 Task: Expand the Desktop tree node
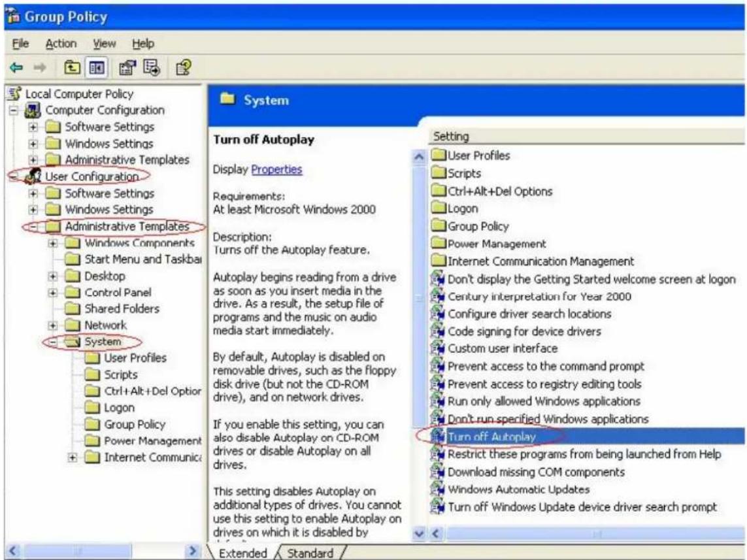pyautogui.click(x=53, y=276)
